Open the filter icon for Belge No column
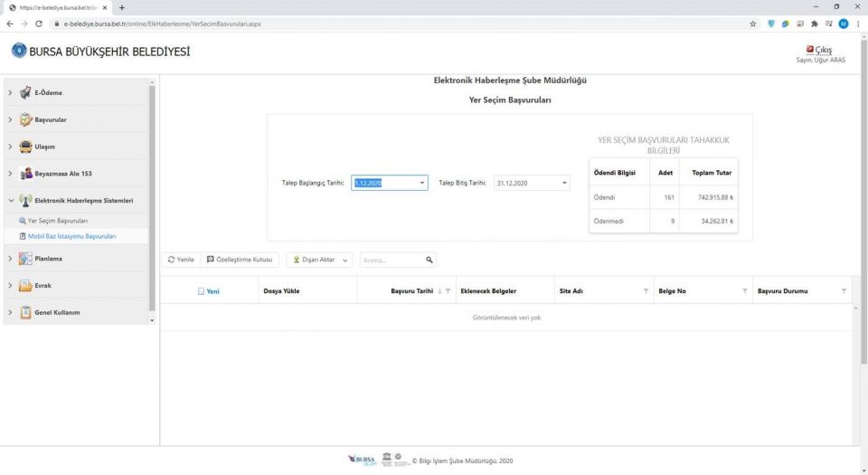The height and width of the screenshot is (475, 868). [744, 291]
